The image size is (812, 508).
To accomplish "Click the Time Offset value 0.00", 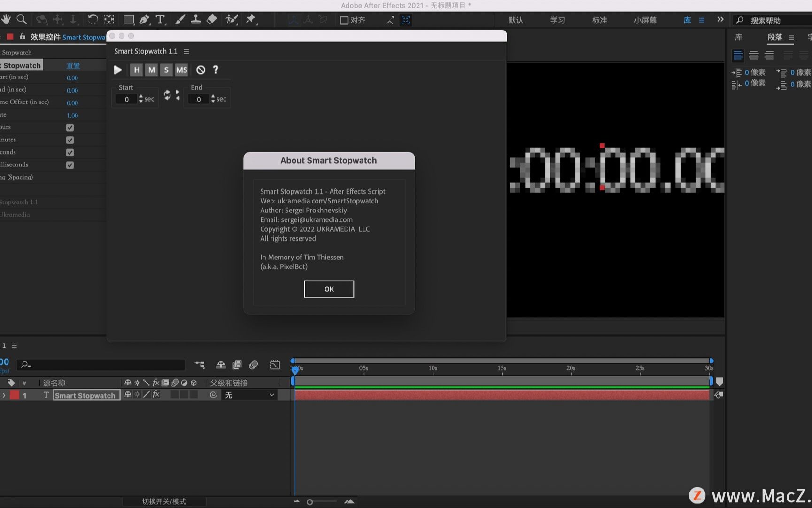I will pyautogui.click(x=72, y=102).
